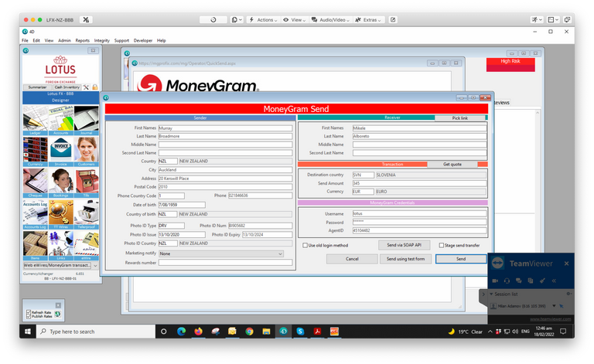Image resolution: width=594 pixels, height=364 pixels.
Task: Tick the Stage send transfer checkbox
Action: pos(442,246)
